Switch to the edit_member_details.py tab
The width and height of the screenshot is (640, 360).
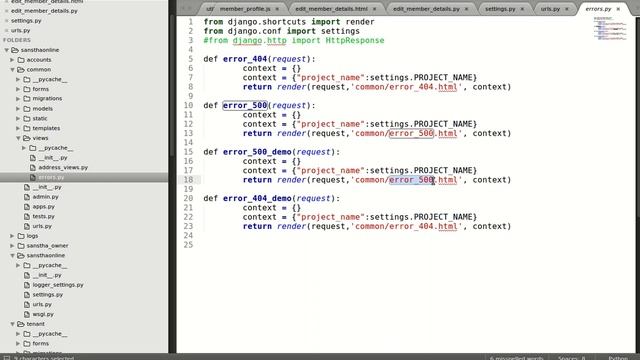[x=426, y=9]
